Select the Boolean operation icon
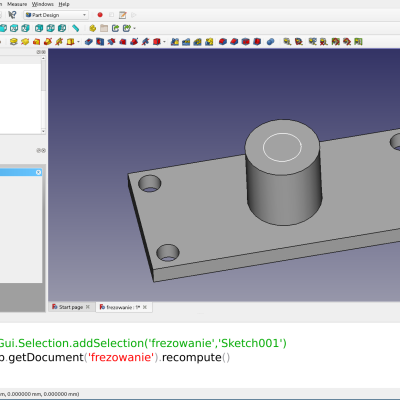 [271, 42]
